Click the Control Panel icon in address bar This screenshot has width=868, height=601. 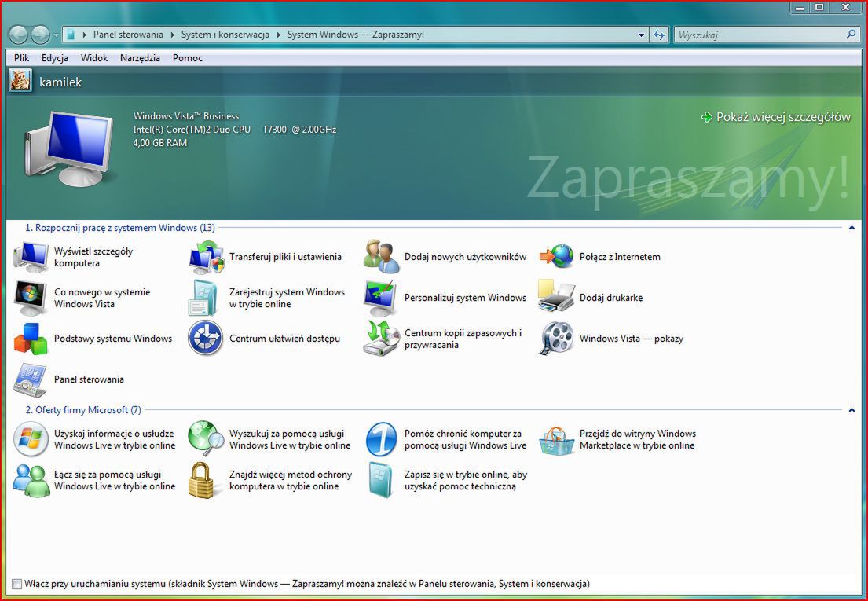(x=70, y=35)
